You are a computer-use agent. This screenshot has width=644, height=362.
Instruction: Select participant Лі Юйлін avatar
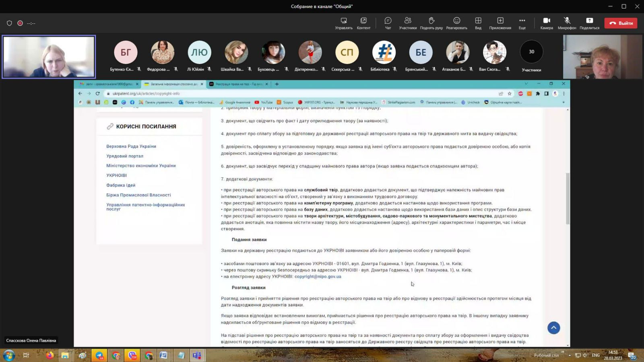(199, 52)
